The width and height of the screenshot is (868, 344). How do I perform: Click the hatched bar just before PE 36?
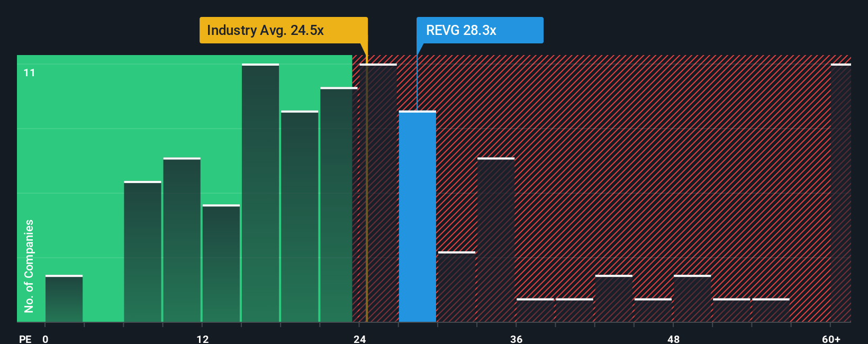(x=496, y=240)
